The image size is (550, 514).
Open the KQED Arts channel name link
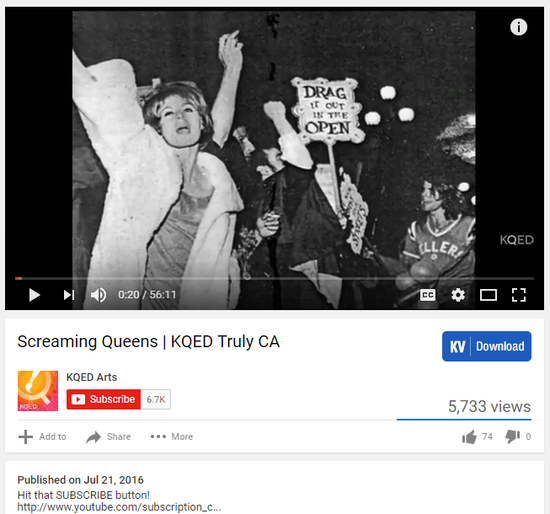(x=92, y=377)
